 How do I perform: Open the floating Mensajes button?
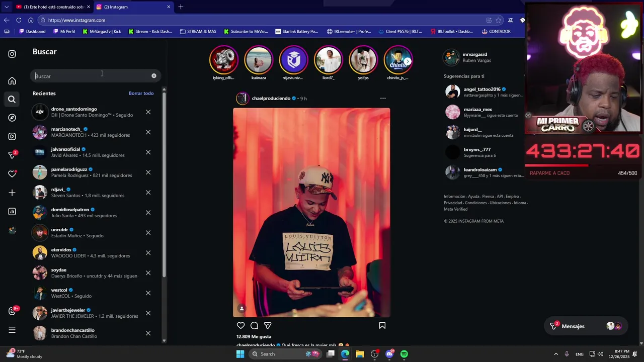(587, 326)
